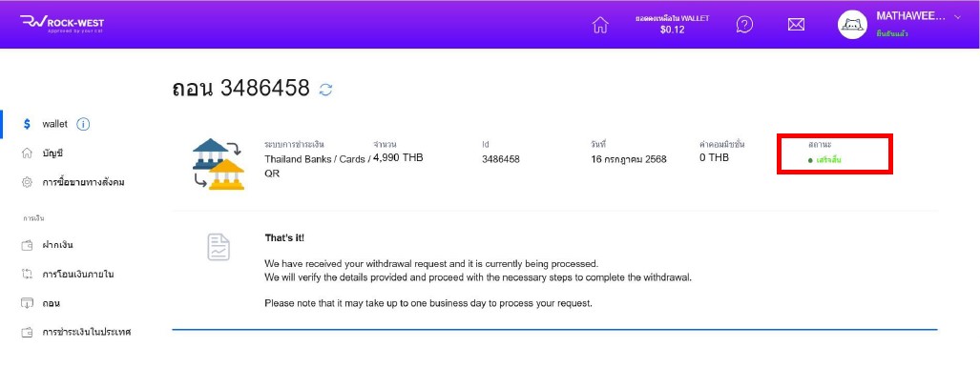Open the wallet sidebar item
Viewport: 980px width, 368px height.
(x=55, y=124)
